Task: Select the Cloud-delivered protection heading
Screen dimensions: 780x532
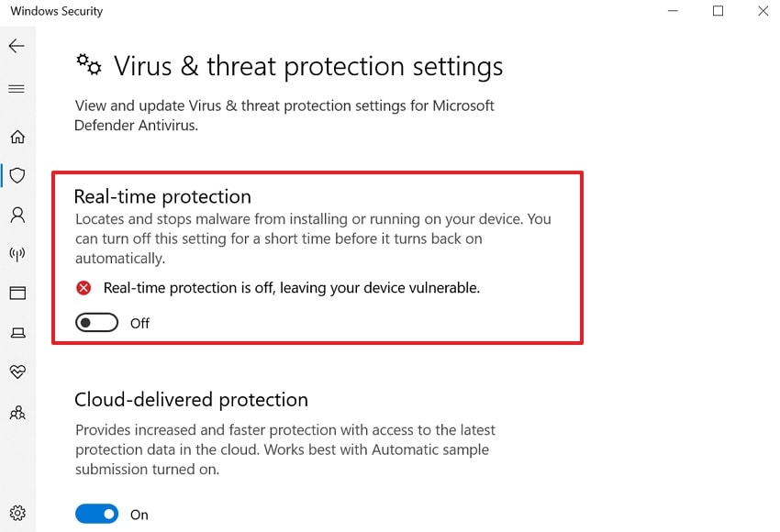Action: 190,399
